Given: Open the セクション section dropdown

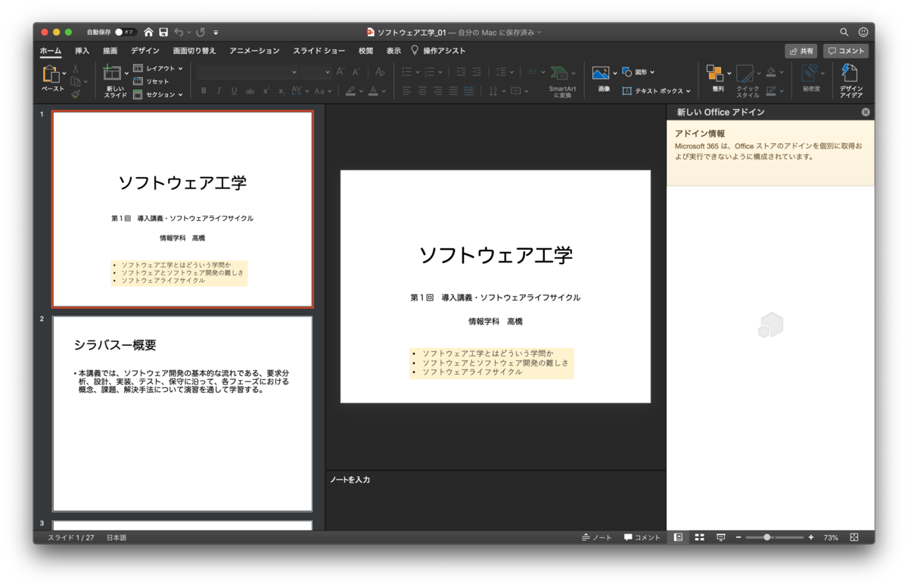Looking at the screenshot, I should click(158, 95).
